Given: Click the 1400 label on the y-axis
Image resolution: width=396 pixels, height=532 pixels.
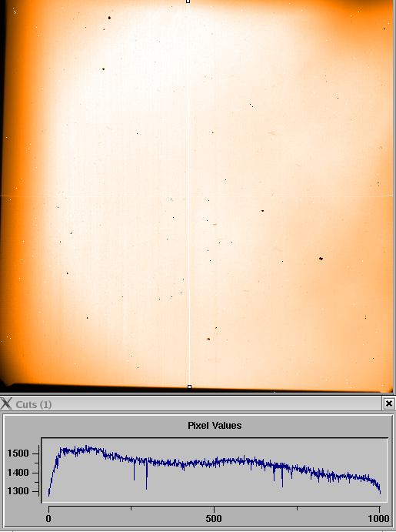Looking at the screenshot, I should click(18, 472).
